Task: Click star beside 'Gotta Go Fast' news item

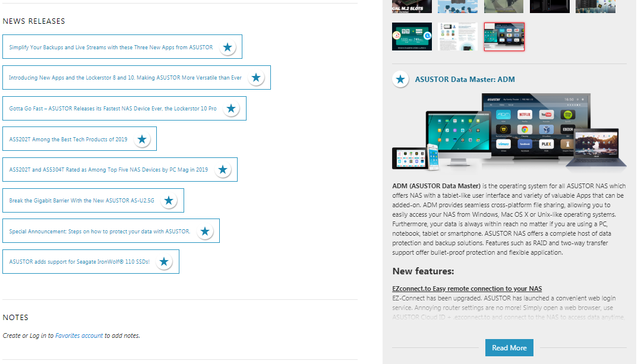Action: click(231, 109)
